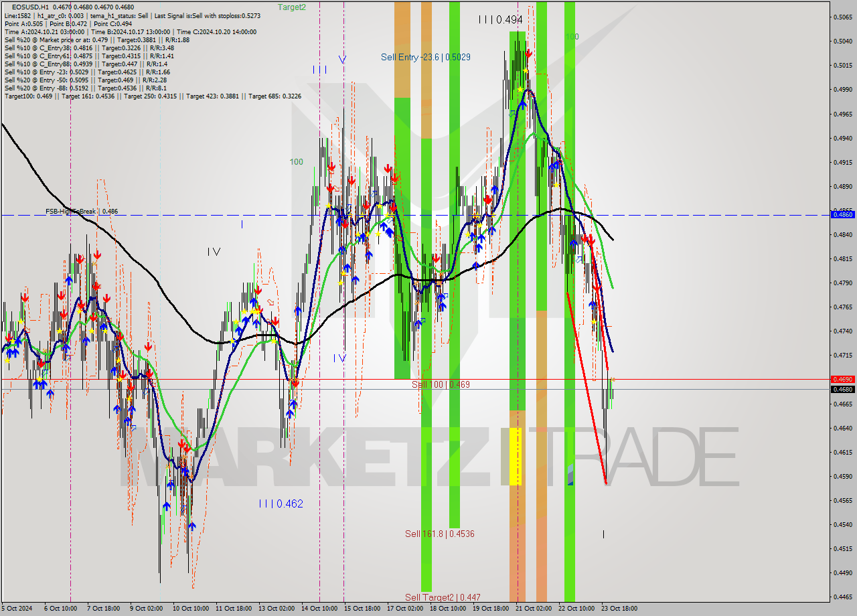Click the '7 Oct 18:00' time axis label

tap(103, 609)
